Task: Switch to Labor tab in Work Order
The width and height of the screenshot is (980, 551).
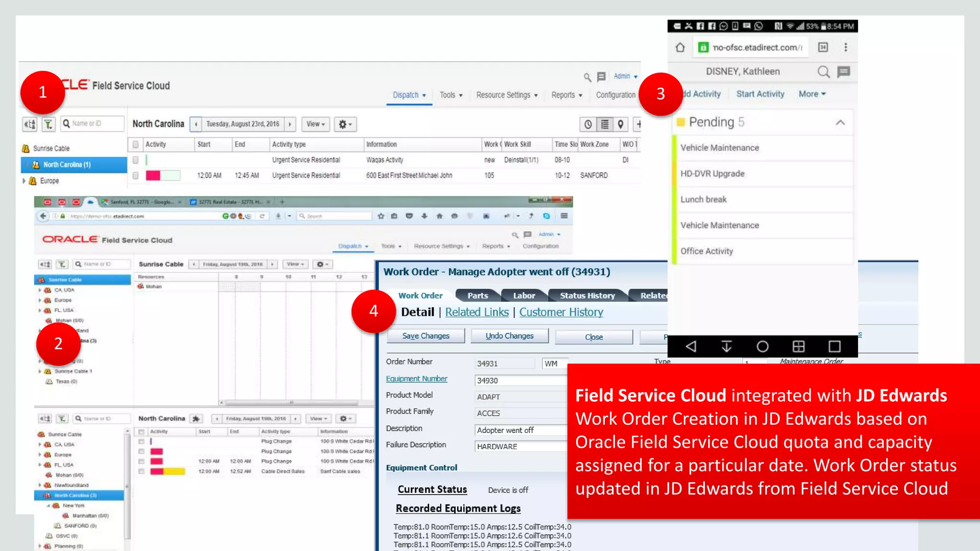Action: 524,296
